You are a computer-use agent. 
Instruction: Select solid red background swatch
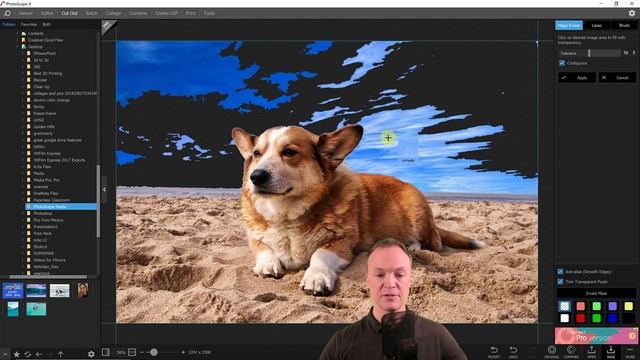coord(580,318)
